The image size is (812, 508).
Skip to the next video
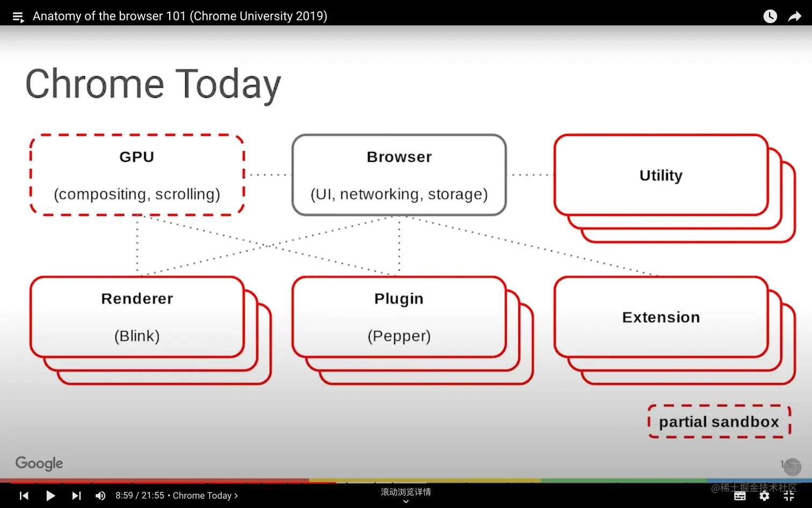click(76, 496)
